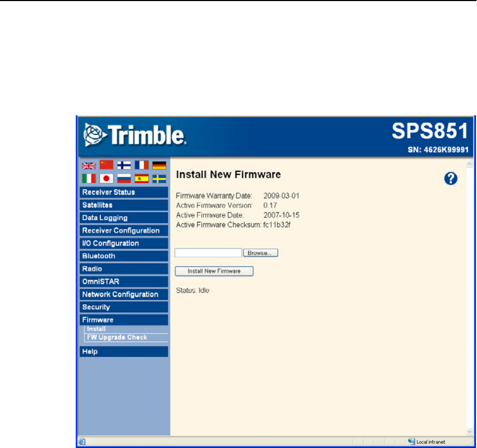Click the firmware date 2007-10-15

pos(281,216)
